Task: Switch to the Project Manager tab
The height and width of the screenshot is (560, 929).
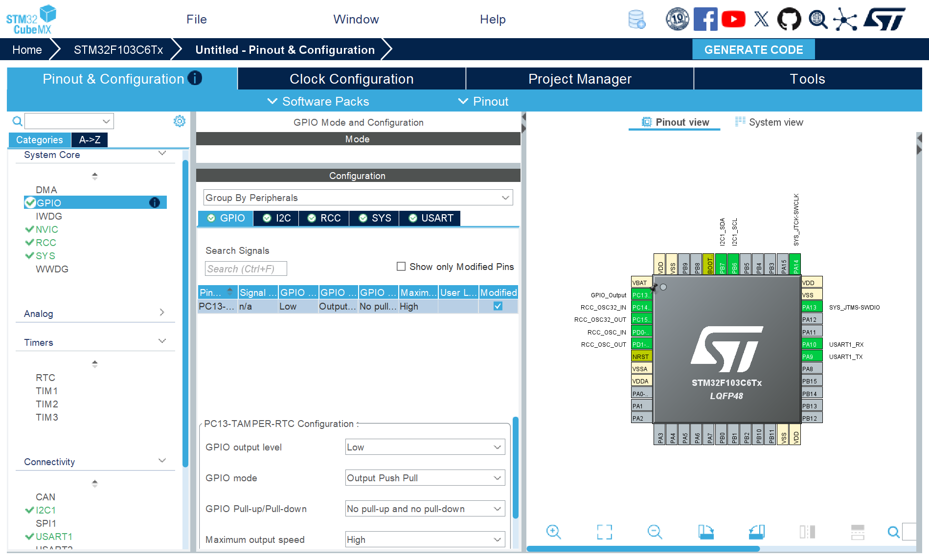Action: pyautogui.click(x=580, y=79)
